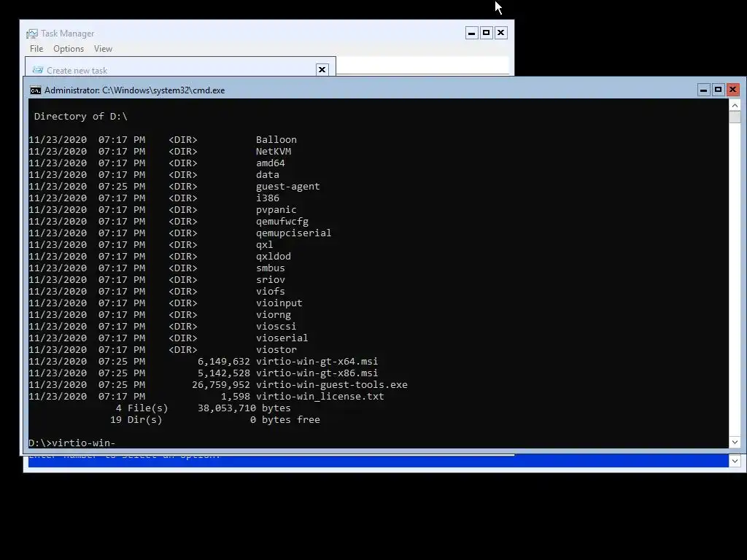Minimize the cmd.exe window

704,90
